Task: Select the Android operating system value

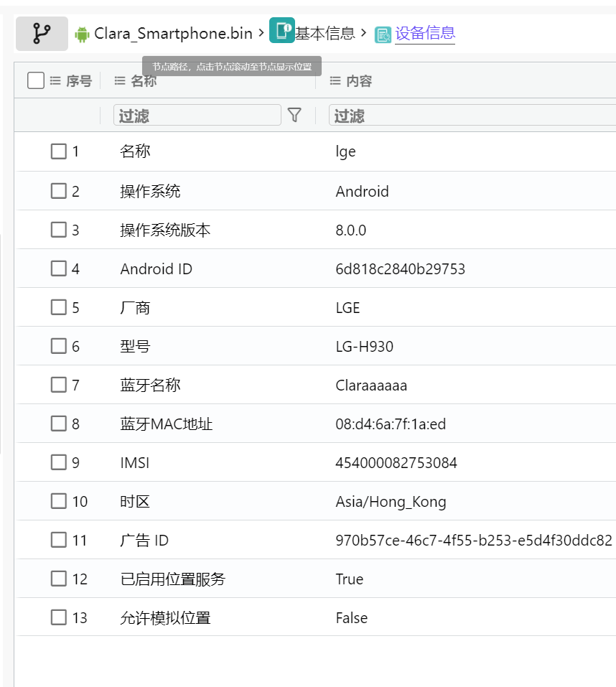Action: tap(363, 192)
